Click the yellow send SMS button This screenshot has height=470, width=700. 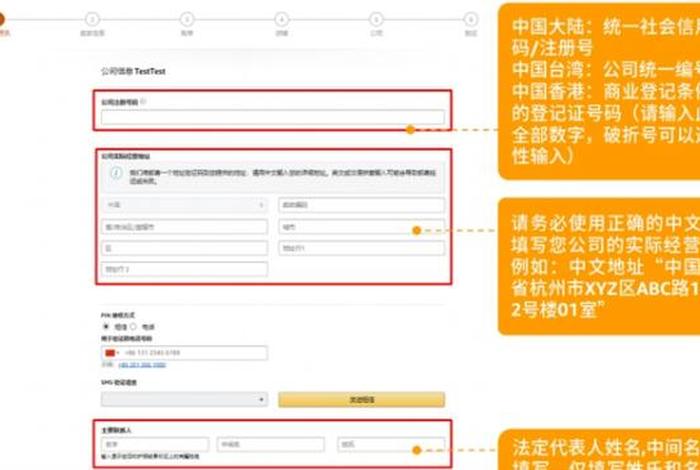pos(362,399)
